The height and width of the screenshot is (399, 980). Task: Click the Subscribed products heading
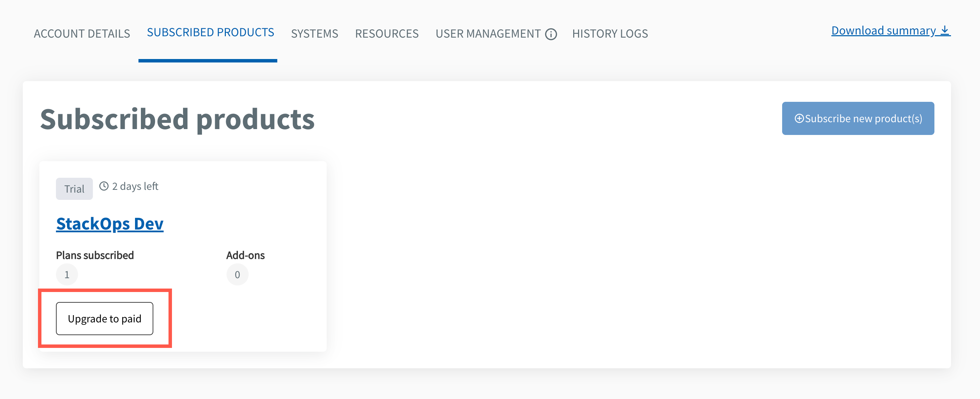[x=177, y=119]
